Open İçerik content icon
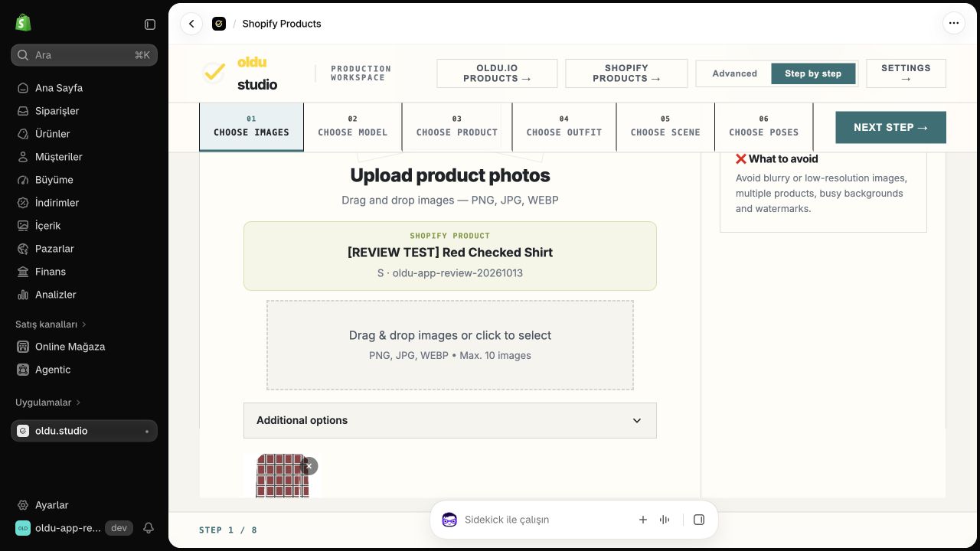This screenshot has width=980, height=551. point(23,226)
